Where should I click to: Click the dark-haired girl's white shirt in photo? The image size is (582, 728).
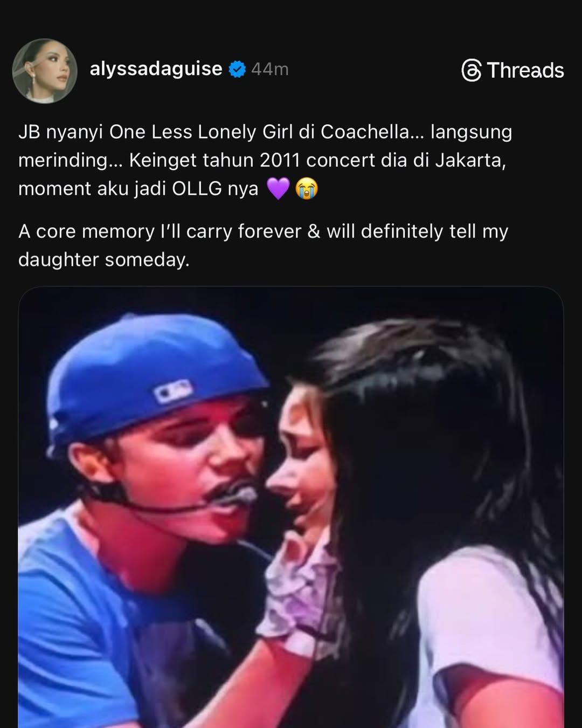point(490,636)
